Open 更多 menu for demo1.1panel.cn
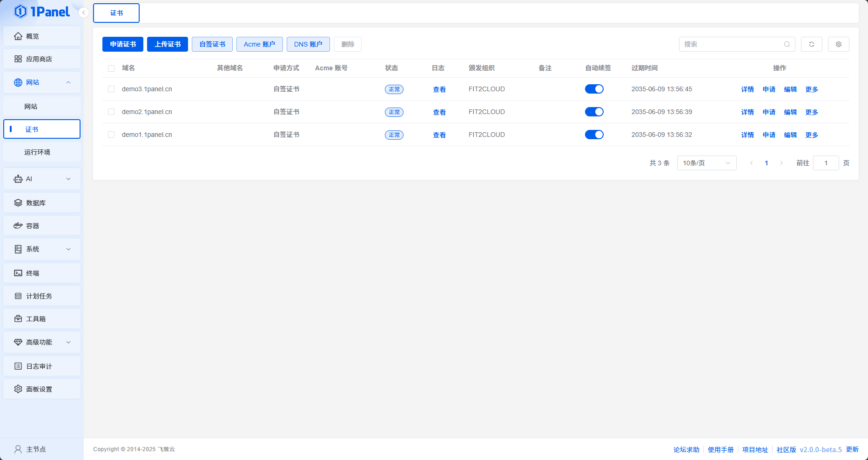 [x=812, y=135]
